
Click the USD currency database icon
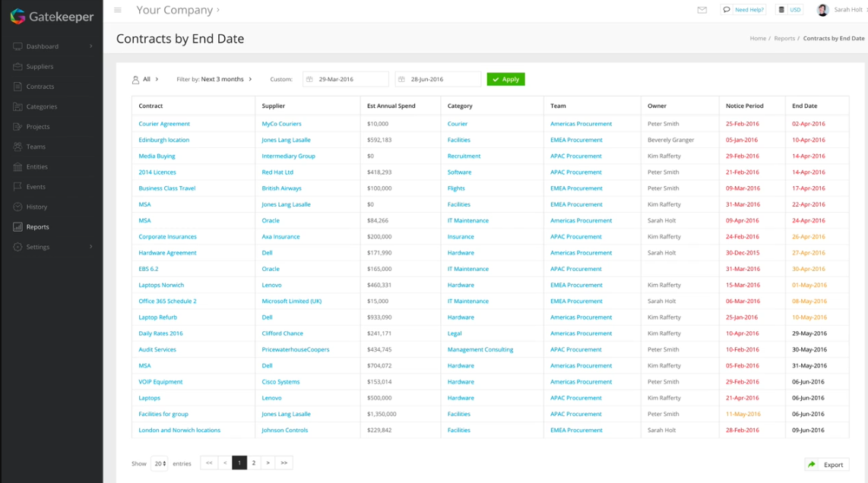[x=781, y=9]
